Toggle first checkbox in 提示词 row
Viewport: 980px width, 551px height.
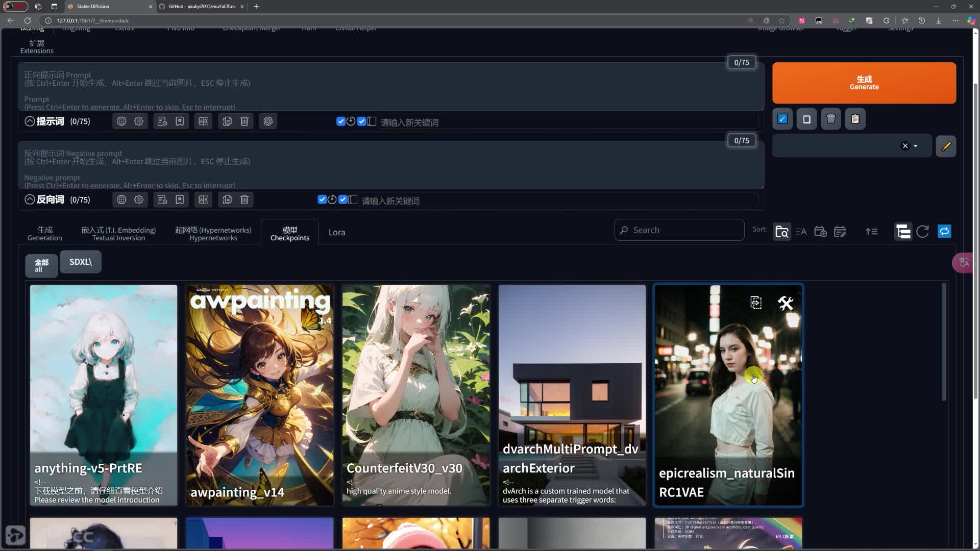(340, 121)
